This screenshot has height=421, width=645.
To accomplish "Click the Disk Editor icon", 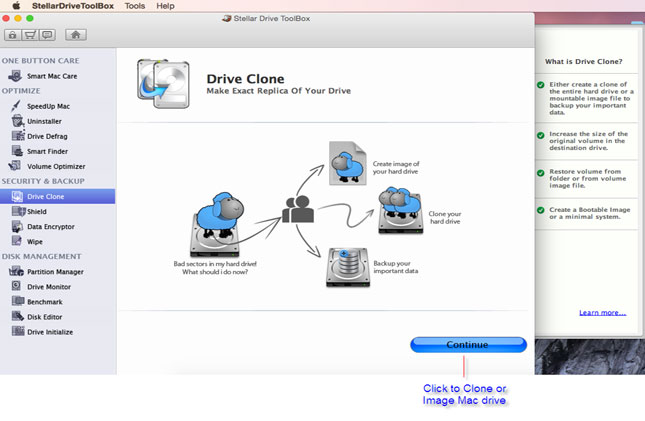I will 18,316.
